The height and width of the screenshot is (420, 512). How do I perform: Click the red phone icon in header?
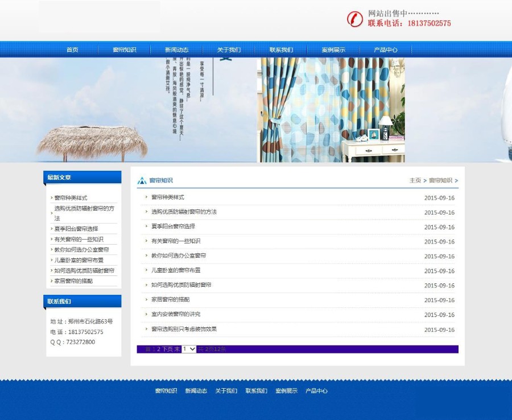354,19
